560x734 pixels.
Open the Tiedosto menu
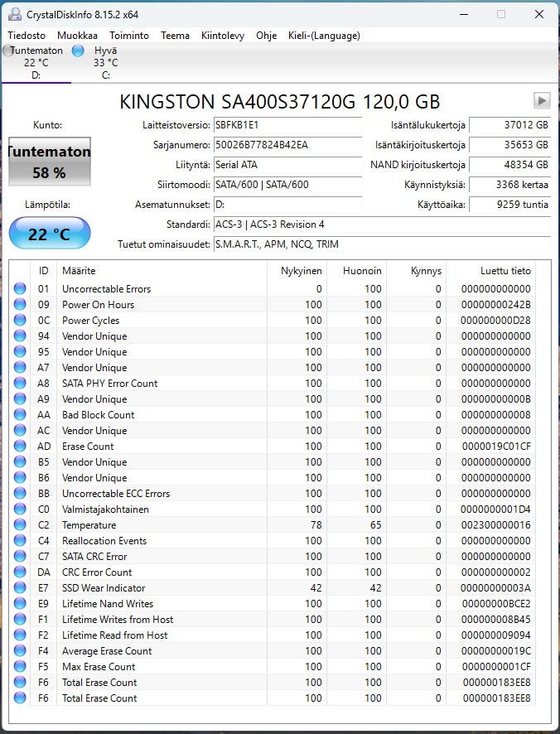point(27,36)
